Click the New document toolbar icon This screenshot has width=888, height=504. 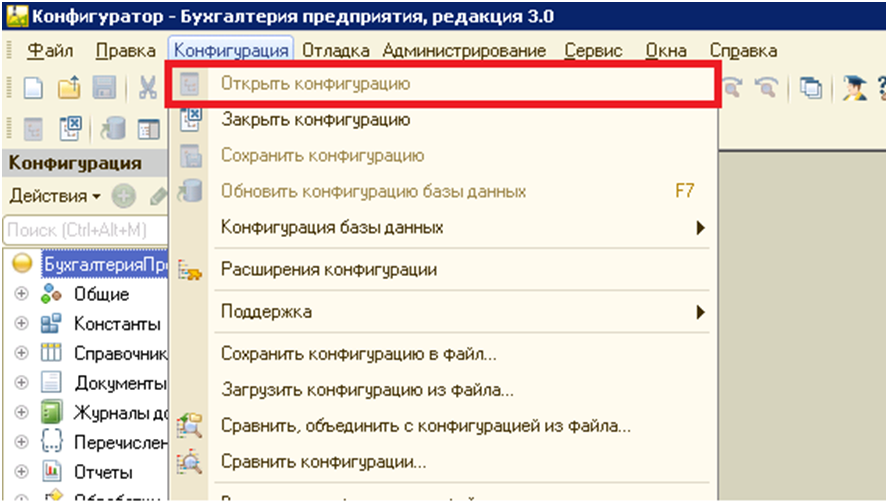click(33, 88)
